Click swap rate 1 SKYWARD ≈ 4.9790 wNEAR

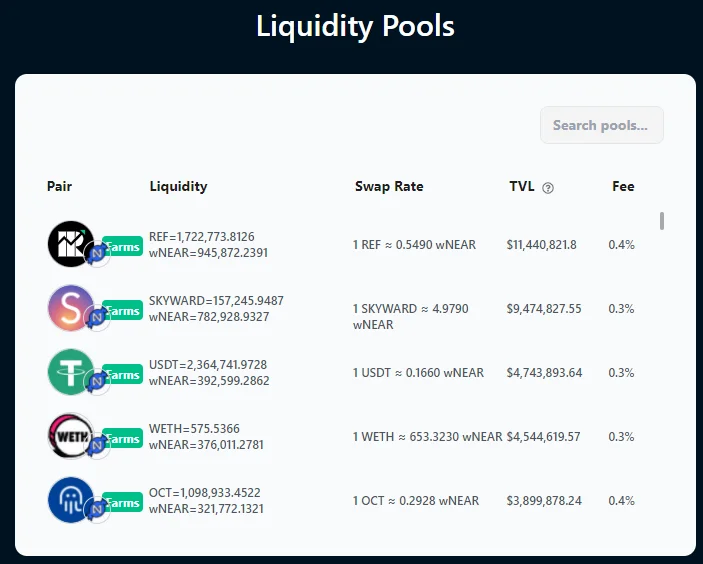tap(411, 317)
